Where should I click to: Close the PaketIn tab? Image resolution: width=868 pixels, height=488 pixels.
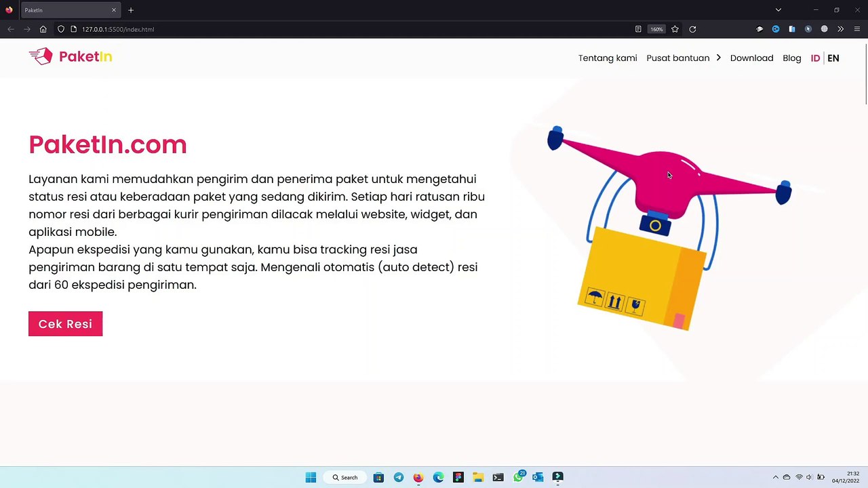coord(114,10)
